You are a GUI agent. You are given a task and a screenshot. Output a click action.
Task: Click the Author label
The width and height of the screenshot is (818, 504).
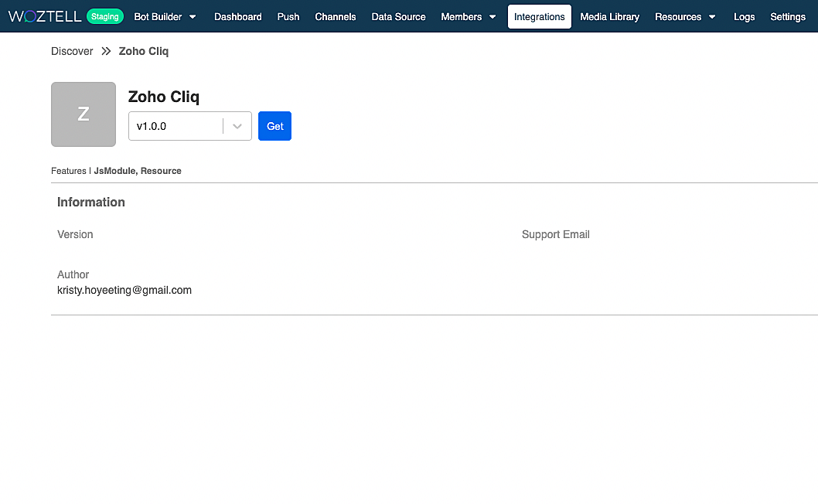coord(73,274)
